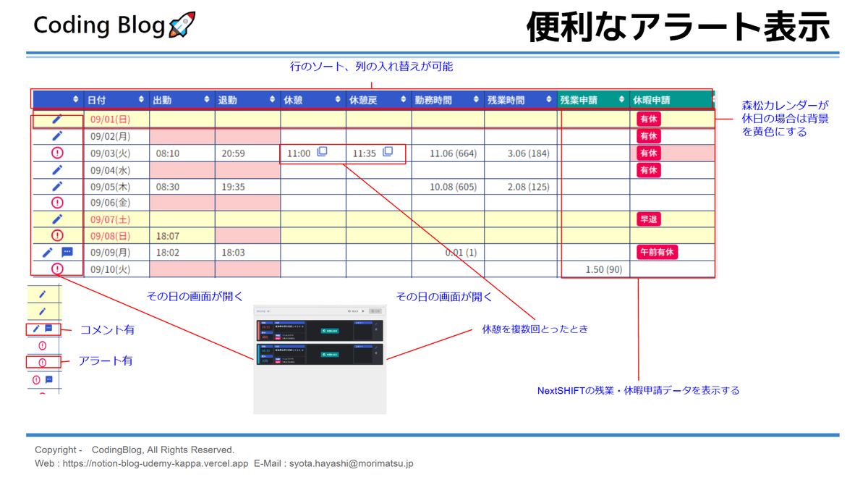This screenshot has width=868, height=485.
Task: Click the copy icon next to 11:00
Action: (323, 152)
